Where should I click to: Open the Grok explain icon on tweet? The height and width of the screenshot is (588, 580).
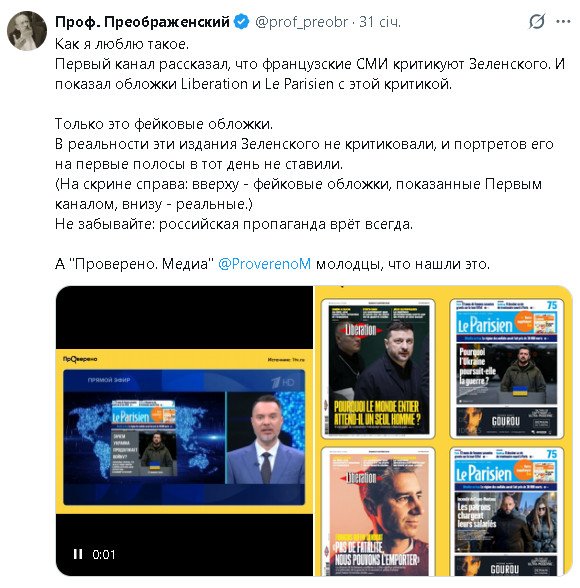(x=536, y=22)
